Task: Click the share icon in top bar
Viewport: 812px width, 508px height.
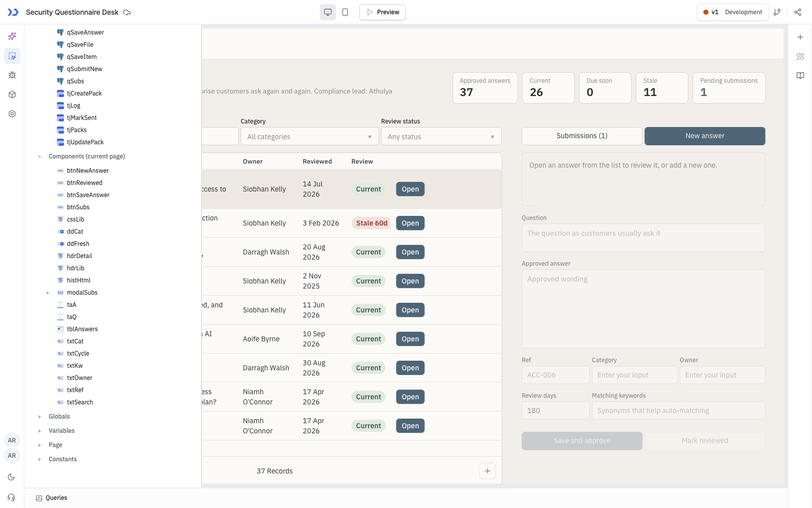Action: pos(798,12)
